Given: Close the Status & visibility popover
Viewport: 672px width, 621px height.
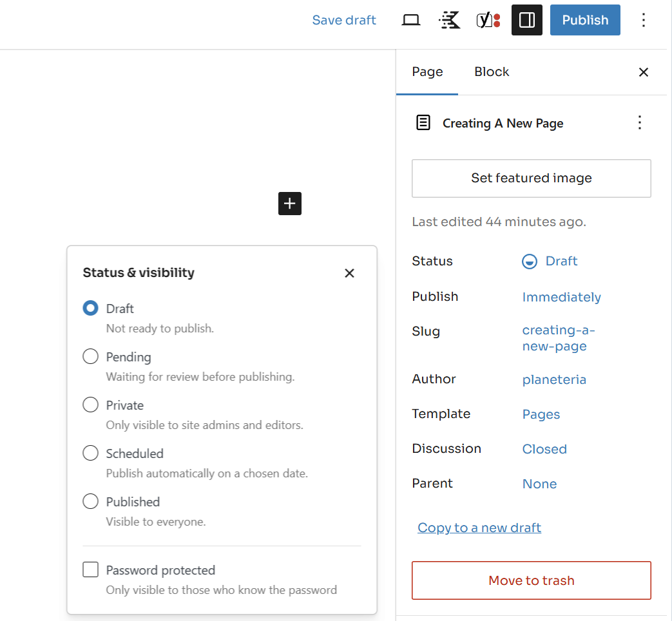Looking at the screenshot, I should coord(349,273).
